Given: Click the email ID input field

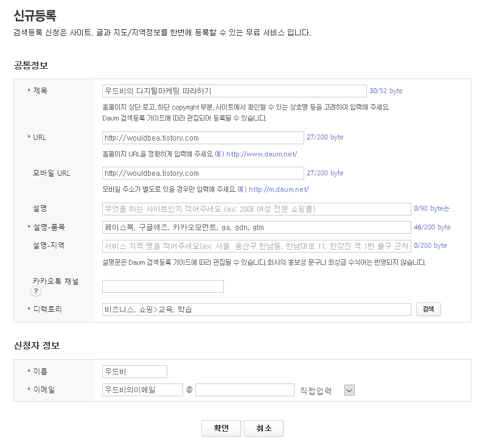Looking at the screenshot, I should pos(142,390).
